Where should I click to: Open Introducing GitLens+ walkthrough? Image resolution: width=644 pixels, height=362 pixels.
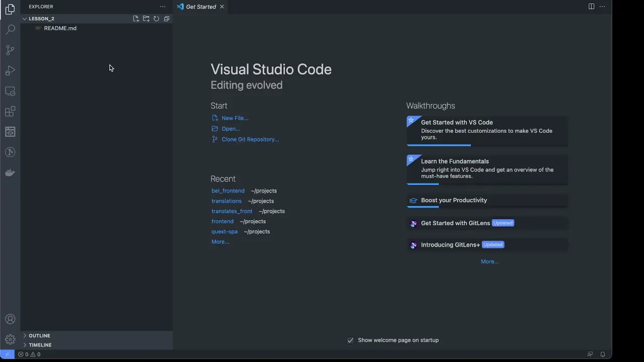[x=487, y=245]
